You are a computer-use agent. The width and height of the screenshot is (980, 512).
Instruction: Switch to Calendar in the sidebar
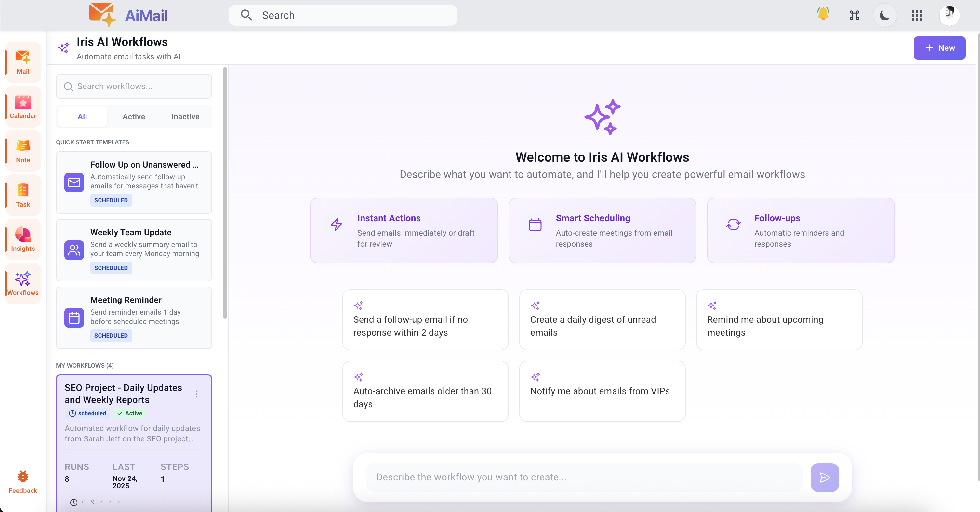[x=22, y=107]
